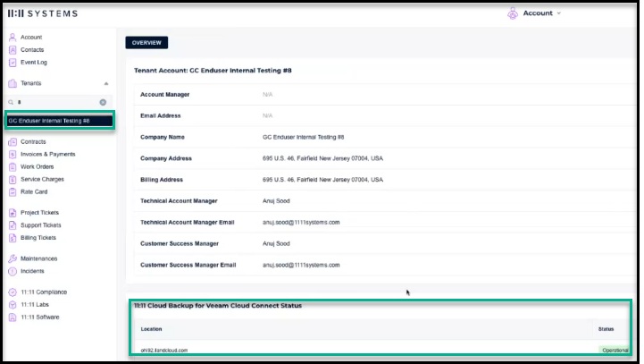Screen dimensions: 644x364
Task: Click the Company Name value
Action: 303,137
